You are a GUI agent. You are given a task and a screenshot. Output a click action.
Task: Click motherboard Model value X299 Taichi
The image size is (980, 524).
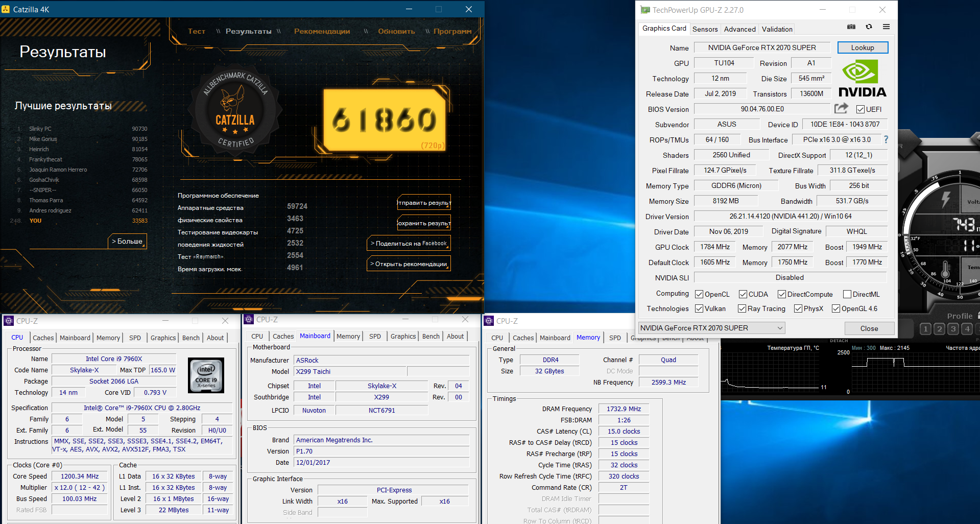click(350, 371)
